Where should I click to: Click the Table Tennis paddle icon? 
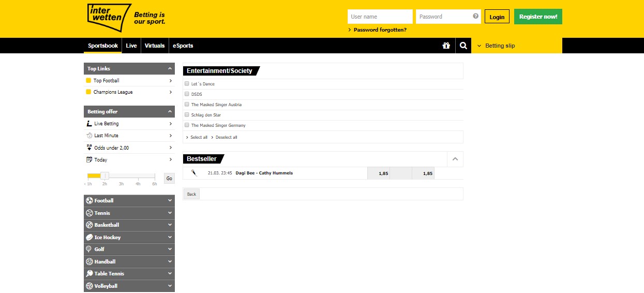click(x=89, y=273)
